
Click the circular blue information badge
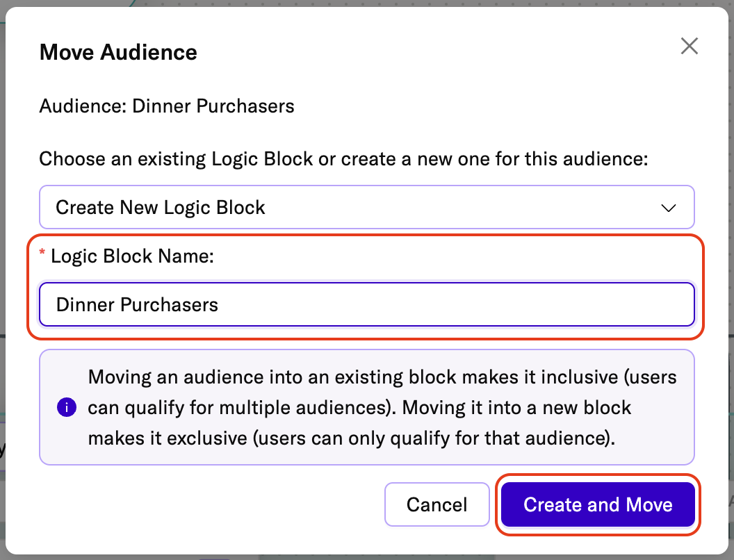click(67, 407)
